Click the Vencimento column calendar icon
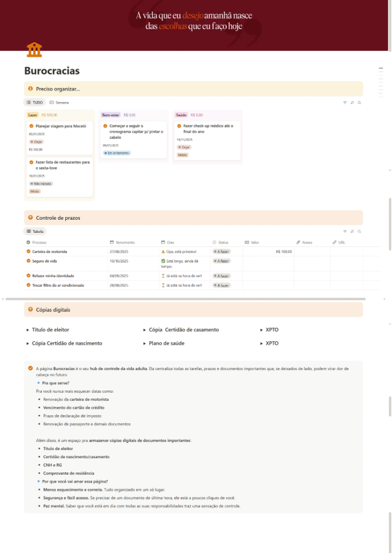392x553 pixels. pos(112,242)
